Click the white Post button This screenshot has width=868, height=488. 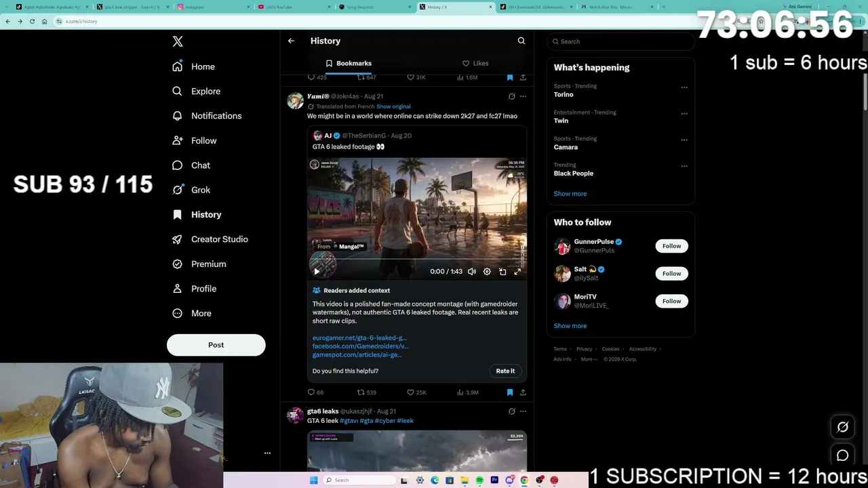(x=216, y=345)
